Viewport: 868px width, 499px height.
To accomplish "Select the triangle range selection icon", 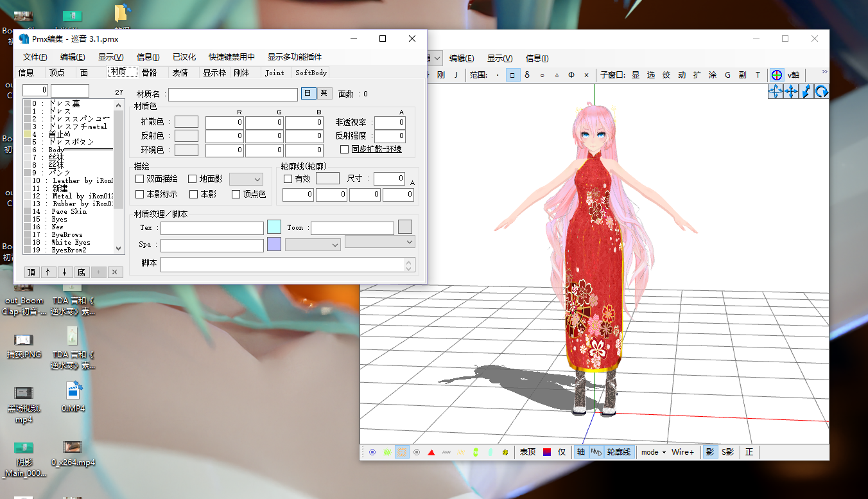I will 557,75.
